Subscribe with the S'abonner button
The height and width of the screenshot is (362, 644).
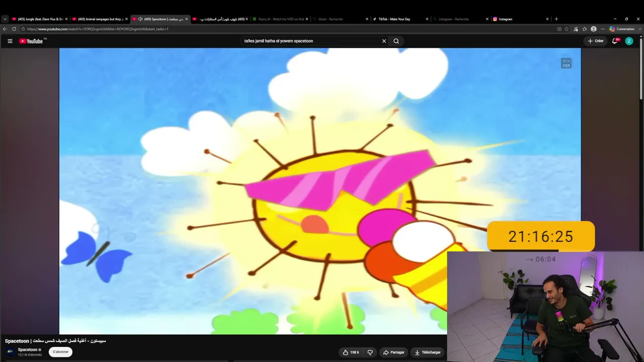(60, 352)
